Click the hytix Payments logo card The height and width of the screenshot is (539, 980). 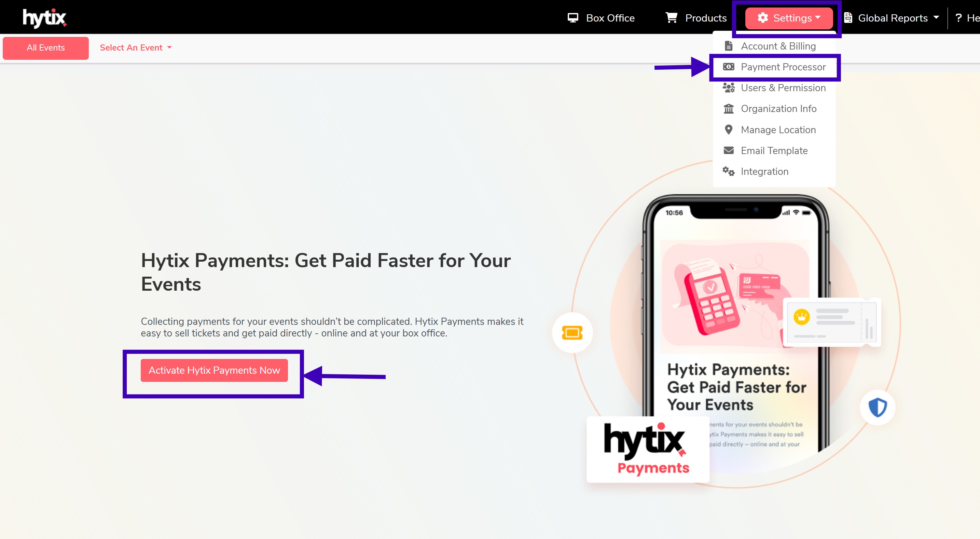point(648,449)
